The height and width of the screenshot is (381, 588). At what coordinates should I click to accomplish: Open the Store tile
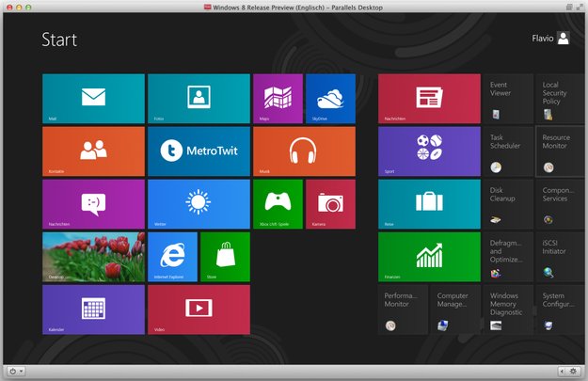coord(225,257)
